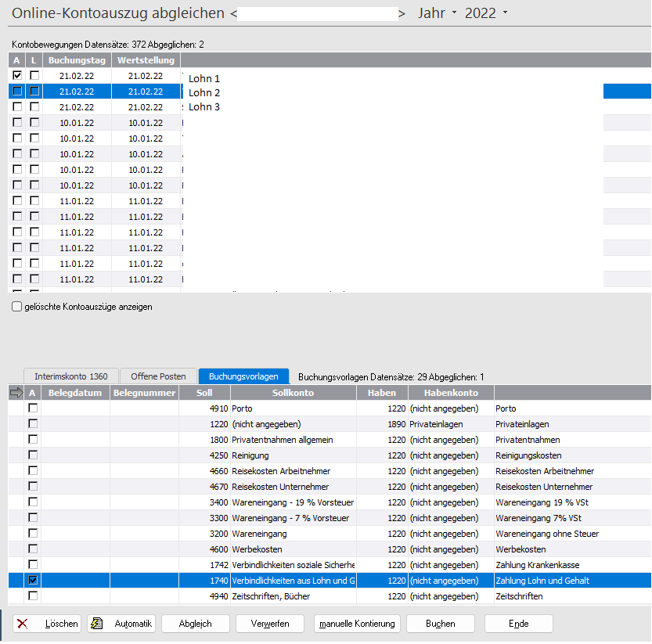Click Sollkonto cell Wareneingang - 19 % Vorsteuer
652x644 pixels.
[293, 502]
